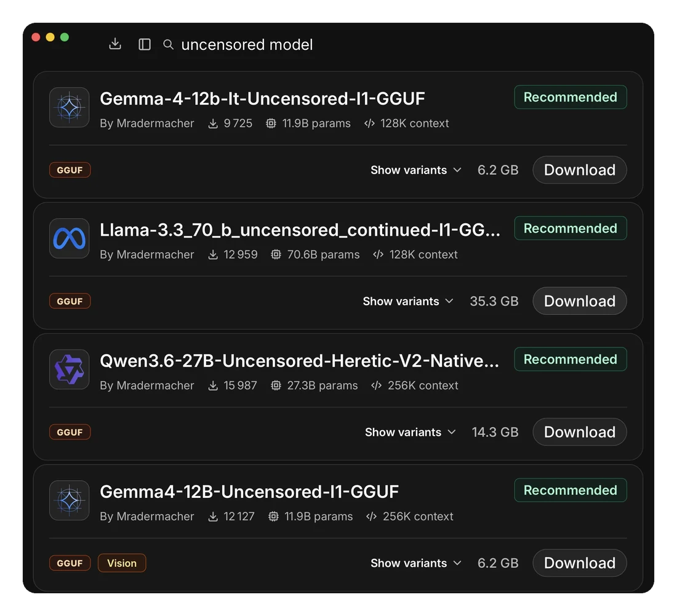Open the downloads icon in the toolbar
The image size is (677, 616).
[x=115, y=44]
